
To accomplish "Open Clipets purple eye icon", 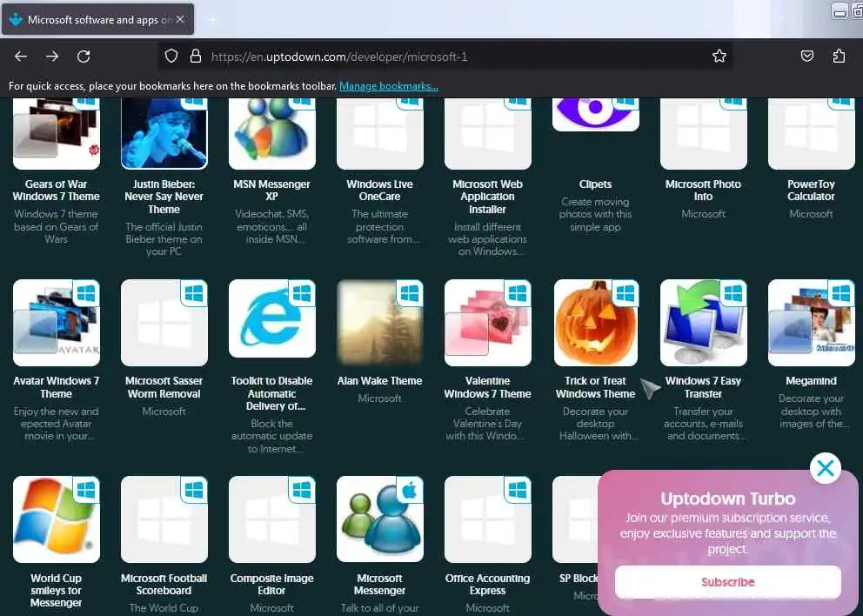I will [x=596, y=115].
